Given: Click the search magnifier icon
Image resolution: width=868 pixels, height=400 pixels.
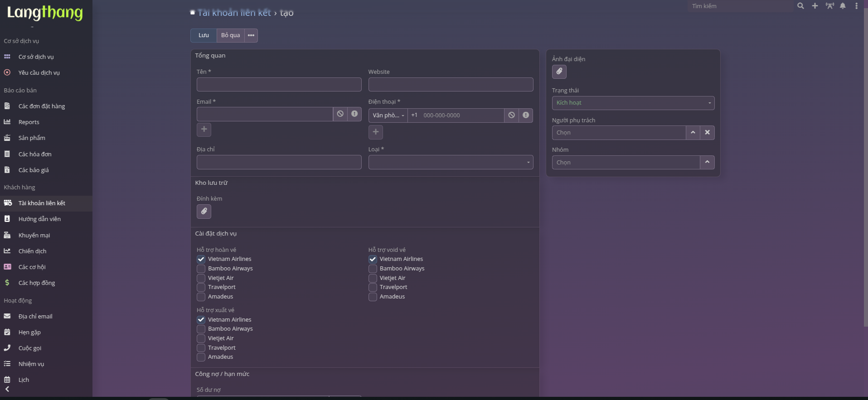Looking at the screenshot, I should click(x=800, y=6).
